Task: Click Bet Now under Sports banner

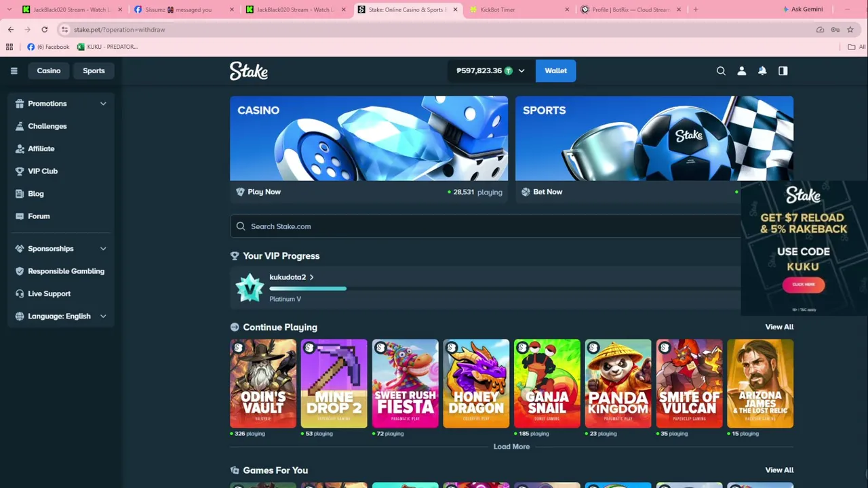Action: 548,192
